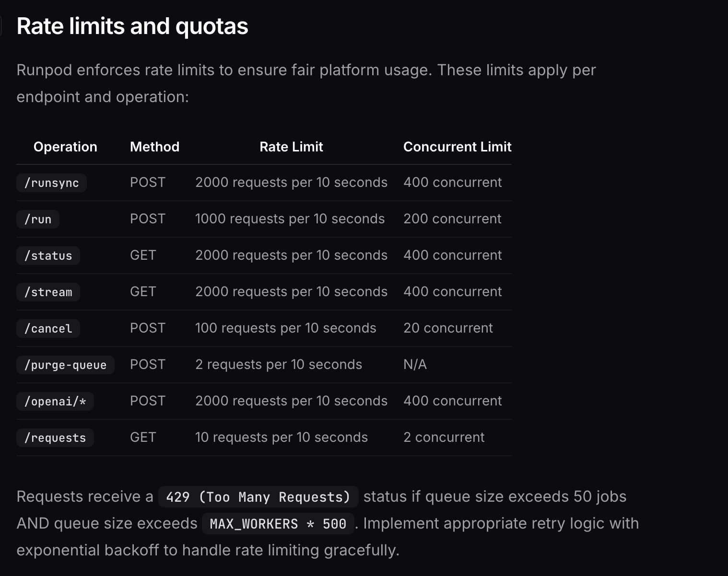Click the /status operation code label

[x=48, y=256]
